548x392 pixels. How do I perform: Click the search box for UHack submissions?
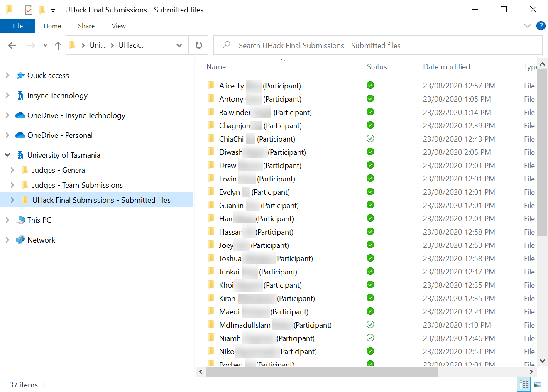click(378, 45)
